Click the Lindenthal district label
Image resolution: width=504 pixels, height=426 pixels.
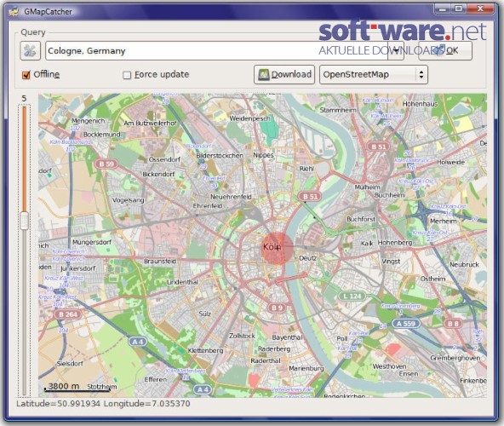point(182,282)
